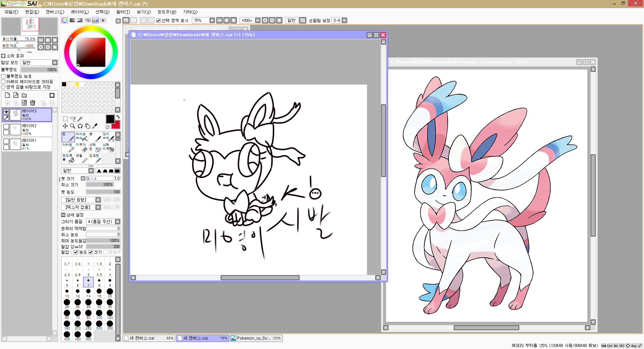Click the Undo arrow in toolbar
The width and height of the screenshot is (644, 349).
pyautogui.click(x=126, y=20)
